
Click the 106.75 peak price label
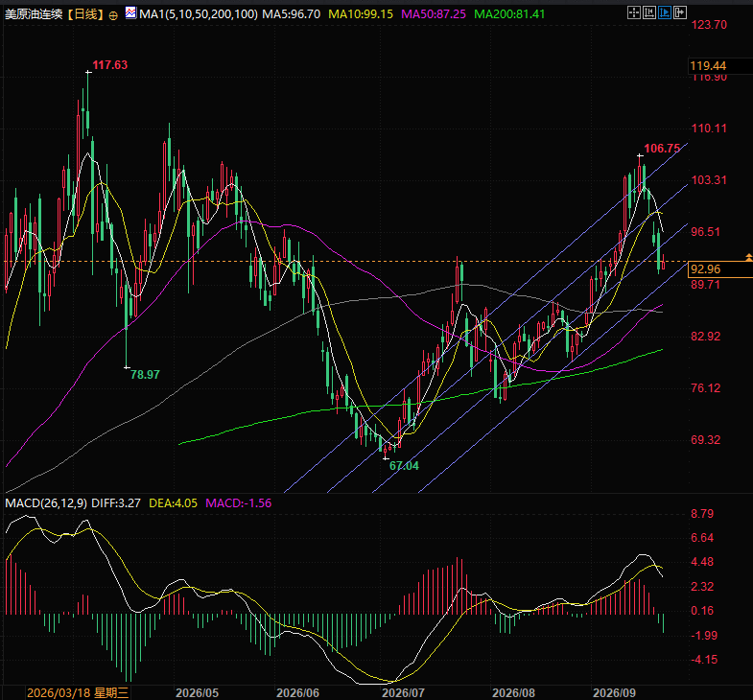(662, 149)
